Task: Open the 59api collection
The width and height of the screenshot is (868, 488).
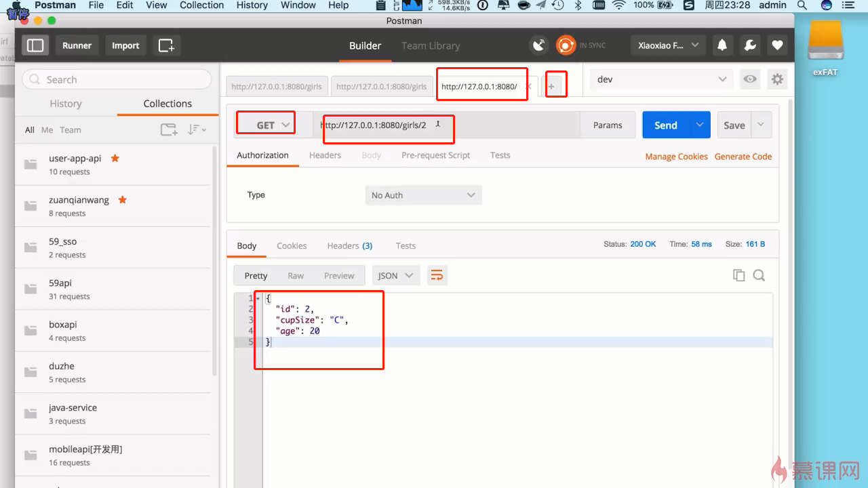Action: tap(113, 289)
